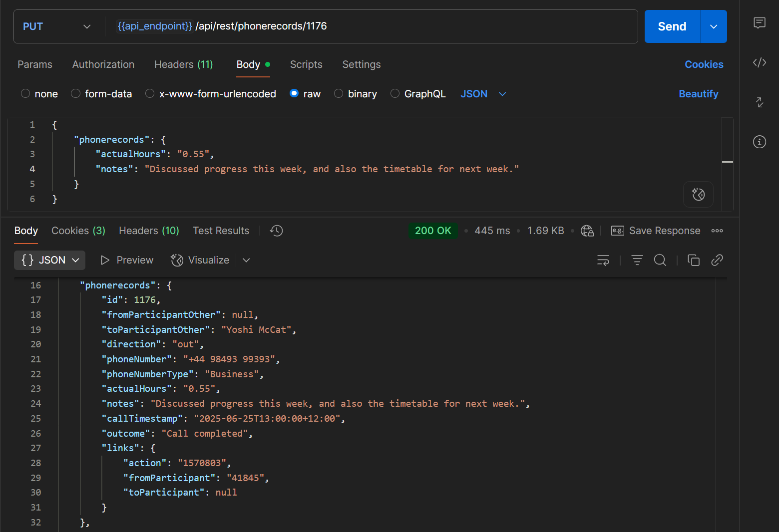Click the "callTimestamp" line in response
Viewport: 779px width, 532px height.
point(223,419)
